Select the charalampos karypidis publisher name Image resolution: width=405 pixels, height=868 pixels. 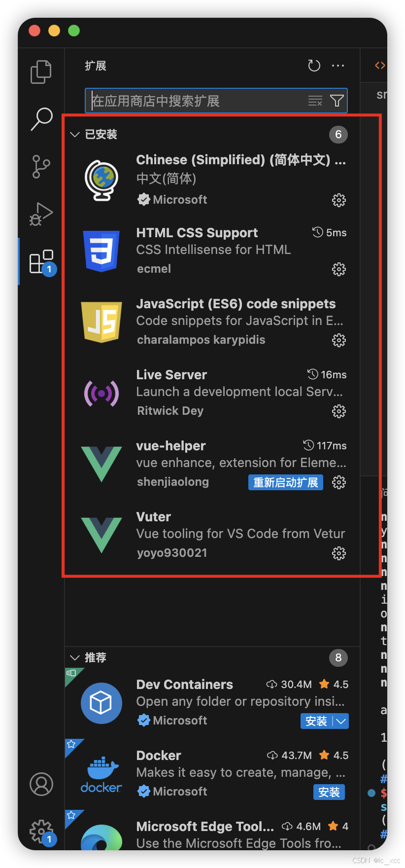point(201,340)
